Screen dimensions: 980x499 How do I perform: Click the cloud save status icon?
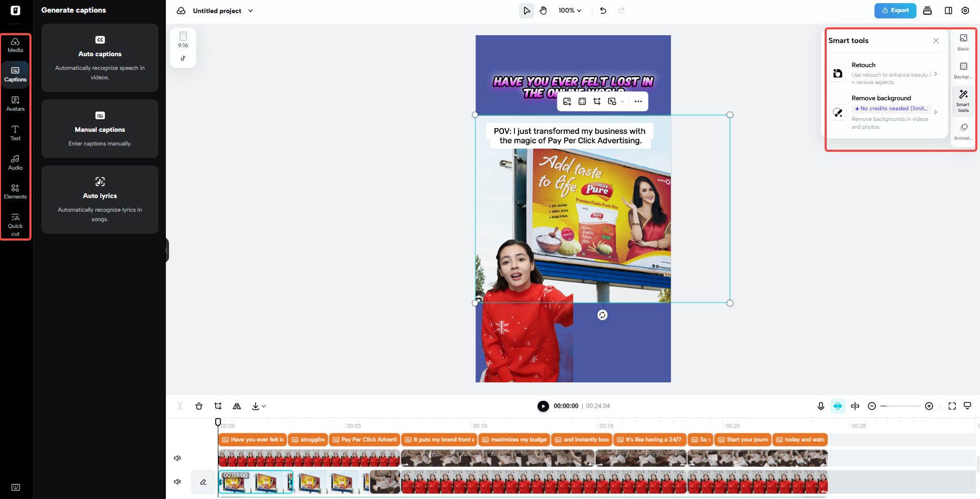[x=181, y=11]
